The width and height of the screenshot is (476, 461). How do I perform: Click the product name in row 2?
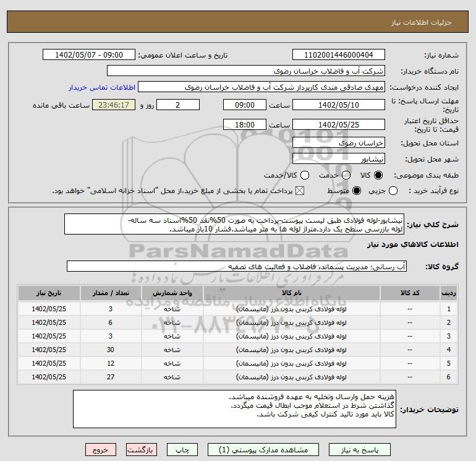pos(291,323)
